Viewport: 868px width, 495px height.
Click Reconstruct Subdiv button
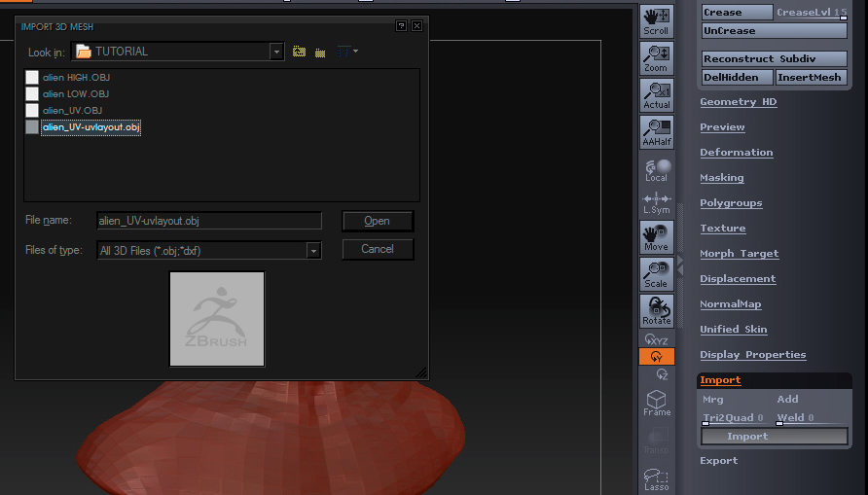click(775, 58)
